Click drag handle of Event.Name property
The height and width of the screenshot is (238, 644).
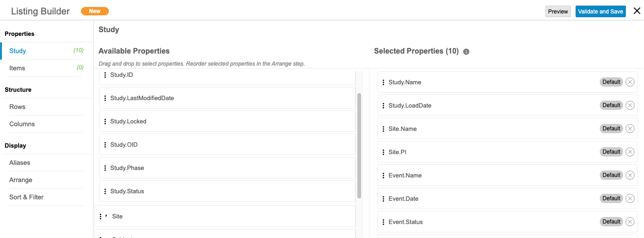tap(383, 176)
